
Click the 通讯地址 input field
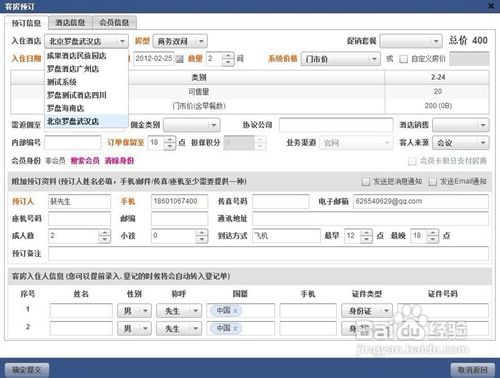tap(370, 219)
